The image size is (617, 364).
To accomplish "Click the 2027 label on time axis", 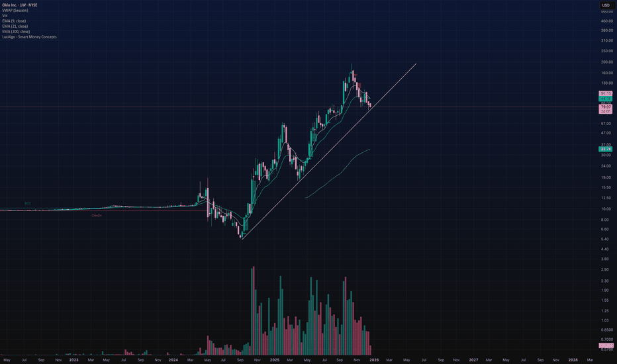I will (473, 359).
